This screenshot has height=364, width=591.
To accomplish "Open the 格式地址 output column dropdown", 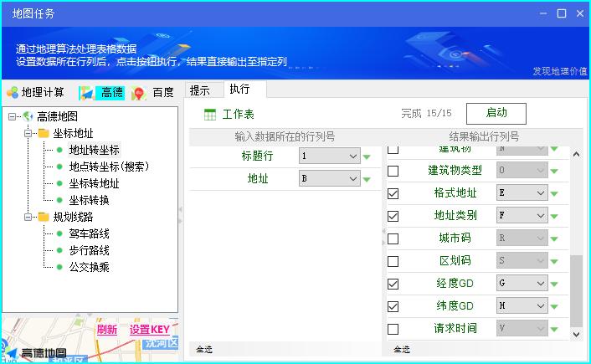I will pyautogui.click(x=522, y=192).
